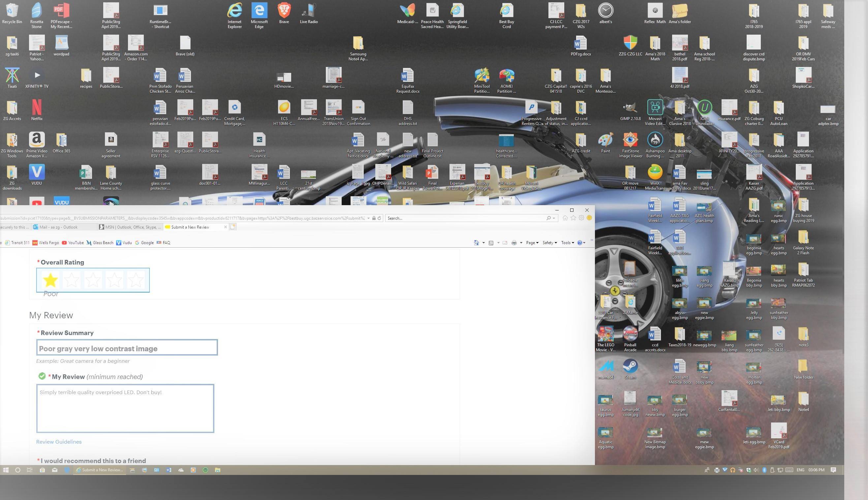The height and width of the screenshot is (500, 868).
Task: Click the IE settings gear icon
Action: 581,218
